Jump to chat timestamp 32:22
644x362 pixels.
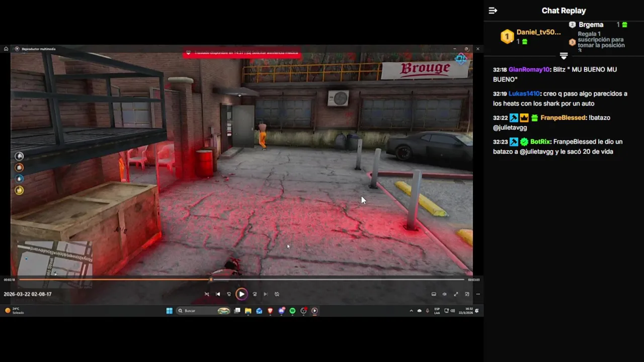click(x=500, y=118)
